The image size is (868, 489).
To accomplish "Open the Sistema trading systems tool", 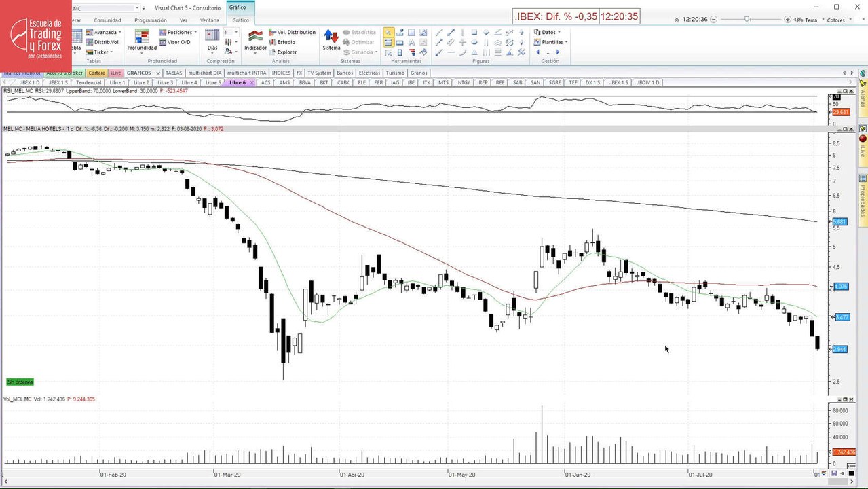I will click(331, 39).
